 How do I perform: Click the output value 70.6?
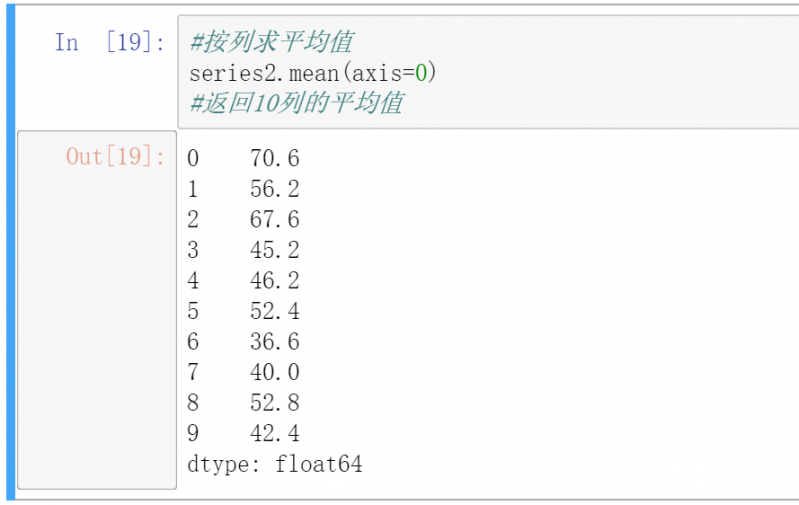[275, 158]
